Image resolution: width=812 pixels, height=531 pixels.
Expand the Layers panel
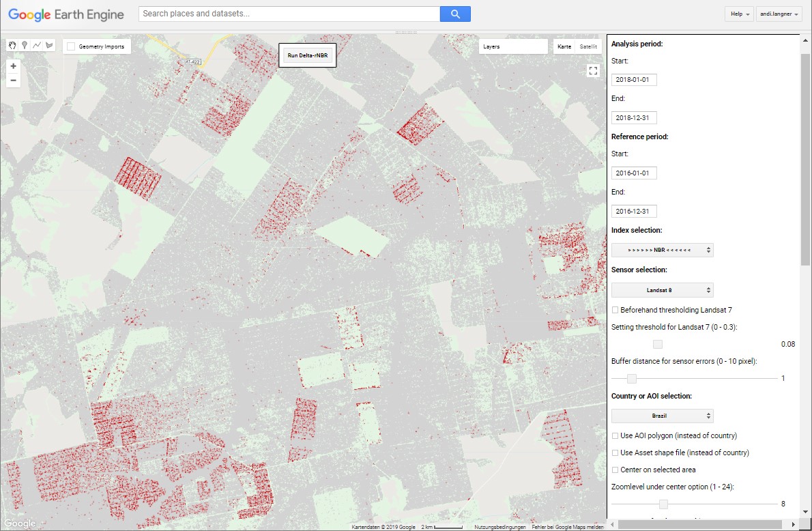click(x=512, y=46)
